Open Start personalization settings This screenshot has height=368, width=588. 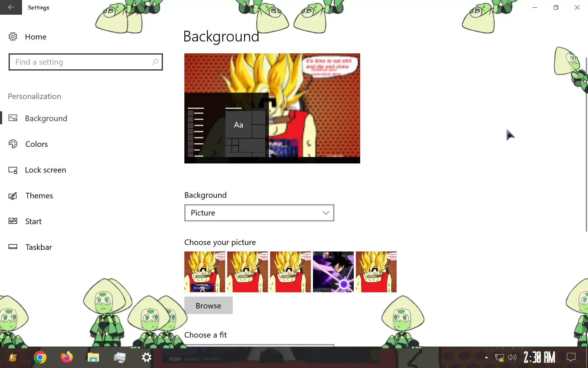33,221
